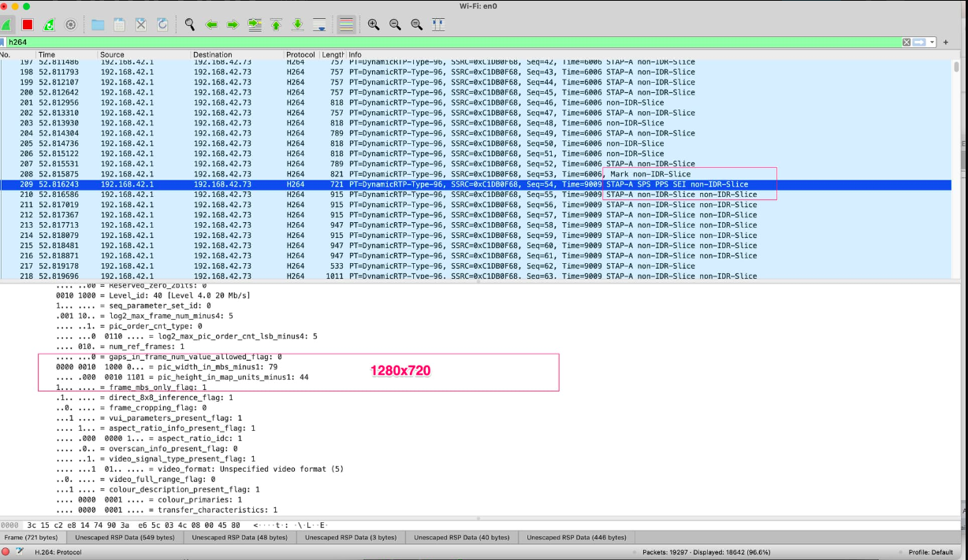Go back in packet history
This screenshot has height=560, width=968.
[x=211, y=24]
